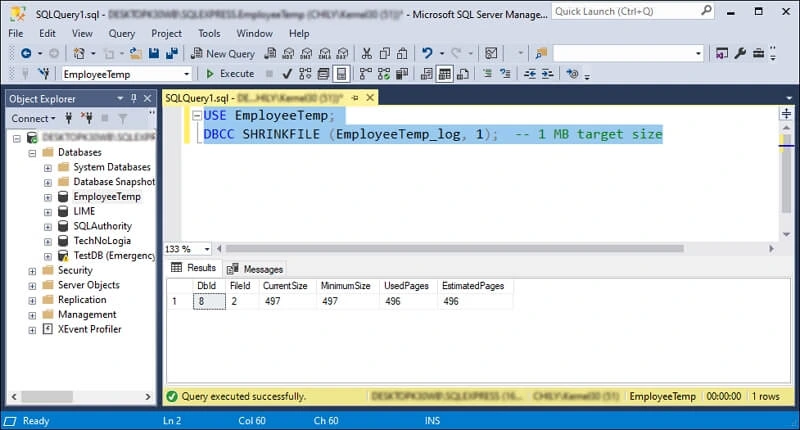Click the Database Engine Query icon

pyautogui.click(x=270, y=53)
